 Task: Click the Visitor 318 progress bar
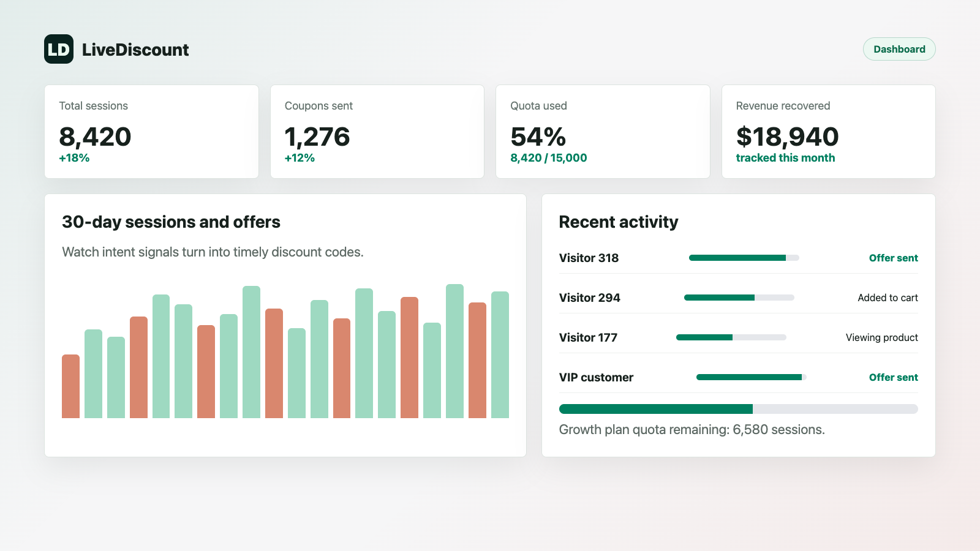744,258
